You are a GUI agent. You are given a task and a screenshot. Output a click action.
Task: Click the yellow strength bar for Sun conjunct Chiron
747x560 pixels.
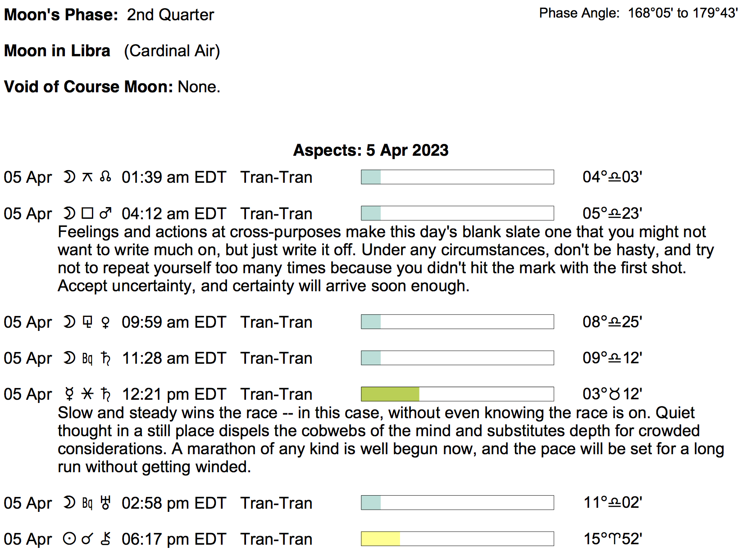coord(381,539)
